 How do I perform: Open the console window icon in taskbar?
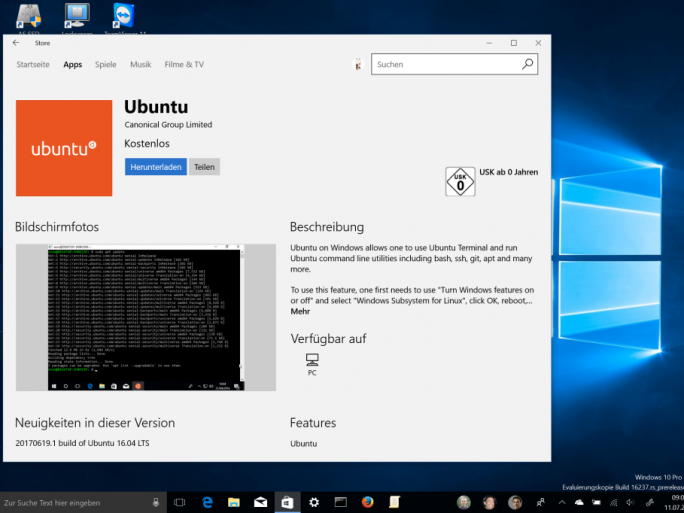click(341, 503)
